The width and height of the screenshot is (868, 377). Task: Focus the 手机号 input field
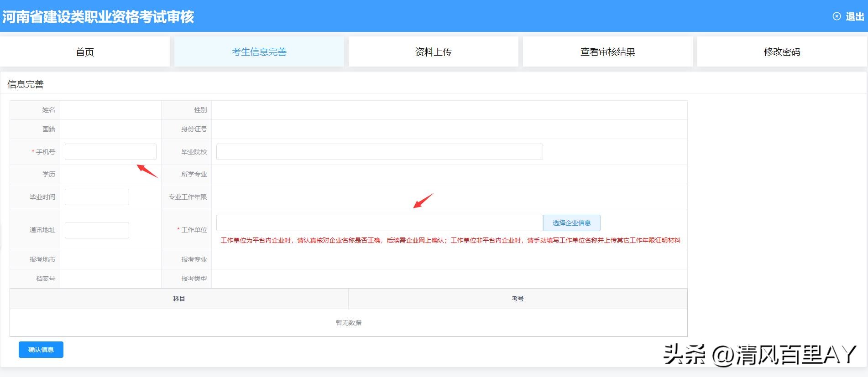pyautogui.click(x=110, y=152)
